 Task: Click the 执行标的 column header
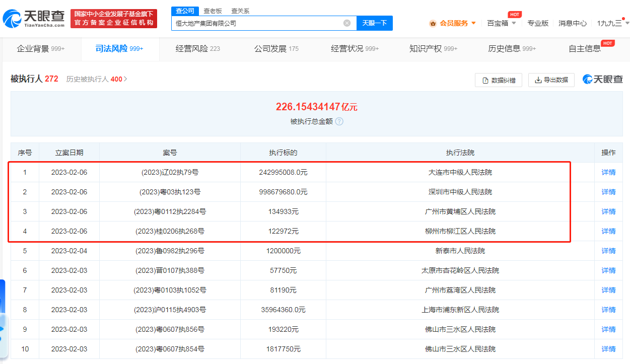coord(283,153)
